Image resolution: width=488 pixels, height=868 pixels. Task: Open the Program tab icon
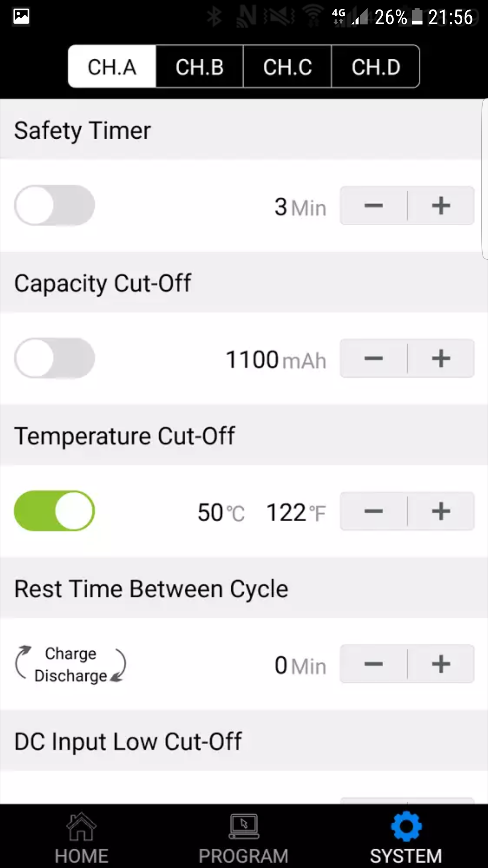tap(244, 827)
